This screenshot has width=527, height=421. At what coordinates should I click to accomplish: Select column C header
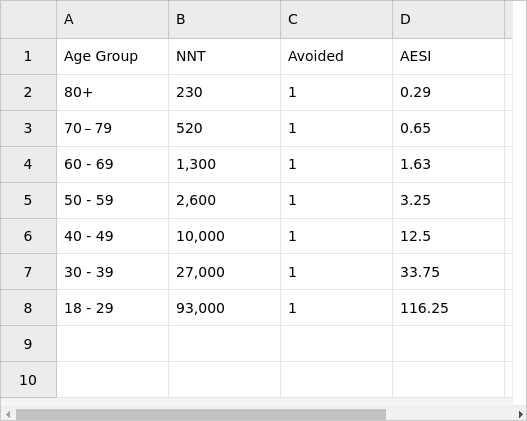click(336, 19)
